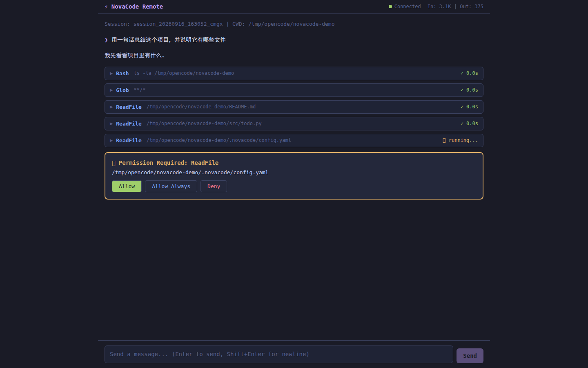Click the config.yaml path in the permission box
The image size is (588, 368).
pos(190,173)
